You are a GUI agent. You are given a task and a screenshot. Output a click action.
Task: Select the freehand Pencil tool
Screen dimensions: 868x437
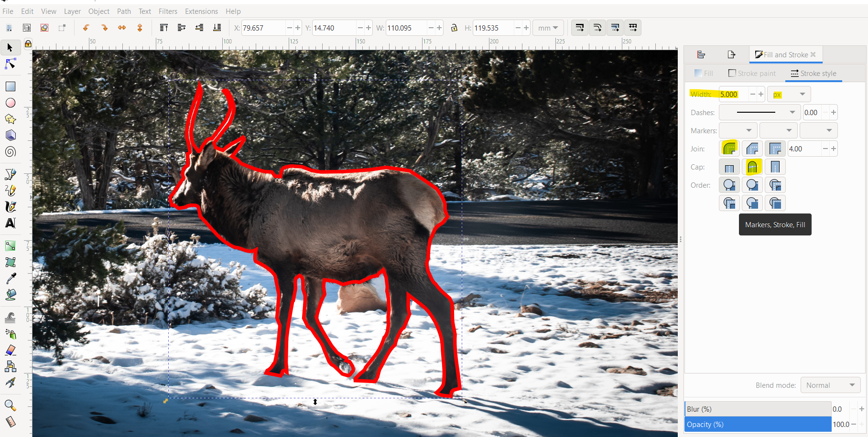pyautogui.click(x=10, y=191)
